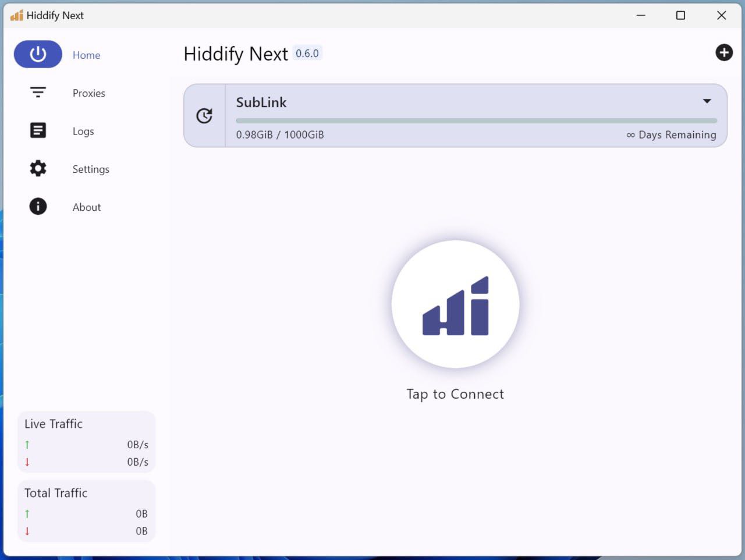Click the Total Traffic panel
The image size is (745, 560).
86,511
